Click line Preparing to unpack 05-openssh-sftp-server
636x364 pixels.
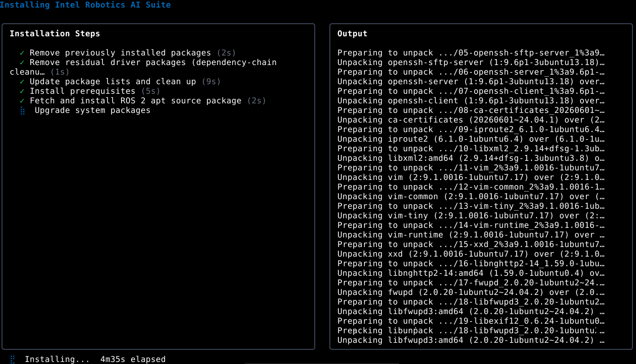(x=471, y=53)
